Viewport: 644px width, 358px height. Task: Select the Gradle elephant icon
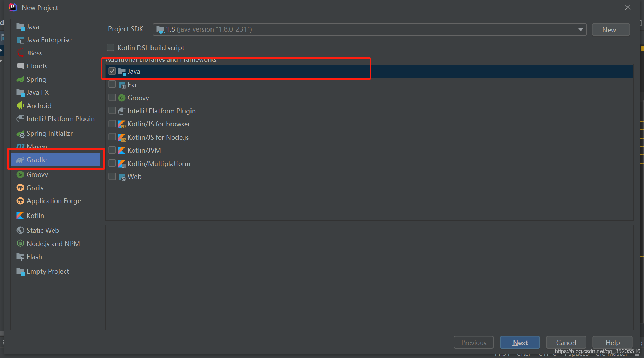click(20, 160)
